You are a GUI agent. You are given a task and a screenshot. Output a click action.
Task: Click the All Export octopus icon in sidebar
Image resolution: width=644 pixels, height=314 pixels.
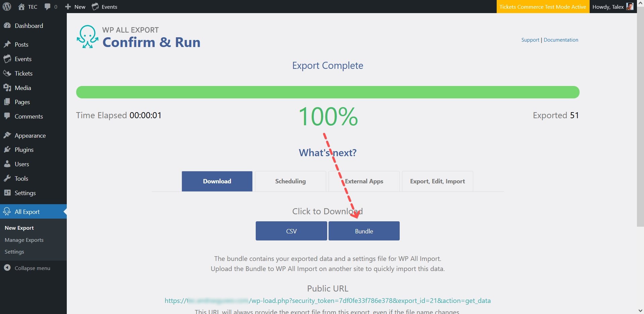point(8,212)
